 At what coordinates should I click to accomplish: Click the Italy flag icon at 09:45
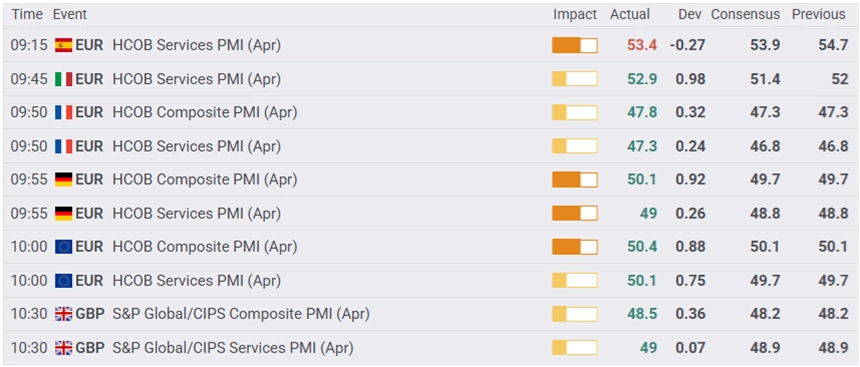pyautogui.click(x=64, y=80)
